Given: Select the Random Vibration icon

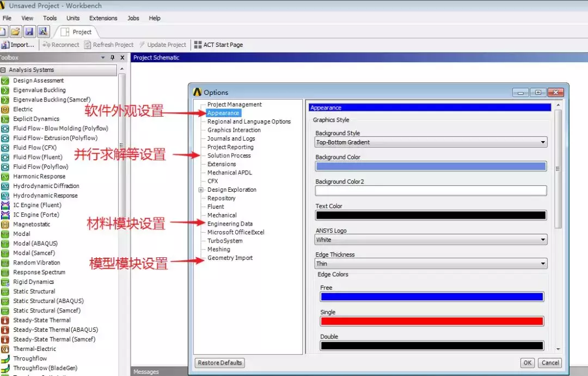Looking at the screenshot, I should [x=5, y=263].
